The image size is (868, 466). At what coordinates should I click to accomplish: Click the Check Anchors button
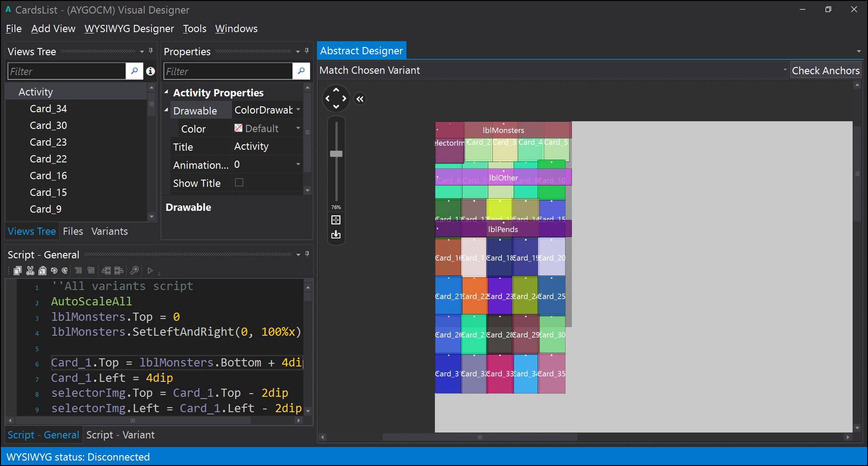point(826,71)
